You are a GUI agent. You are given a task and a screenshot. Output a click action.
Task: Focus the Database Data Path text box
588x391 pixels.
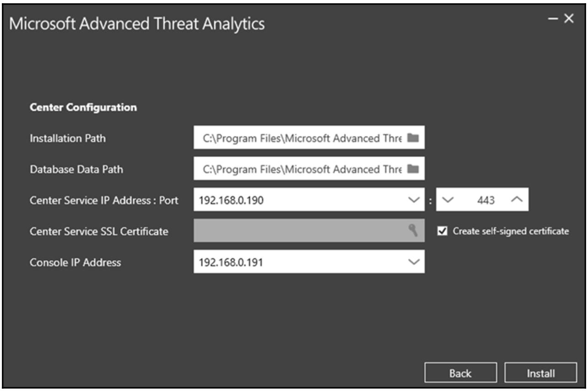pyautogui.click(x=302, y=169)
